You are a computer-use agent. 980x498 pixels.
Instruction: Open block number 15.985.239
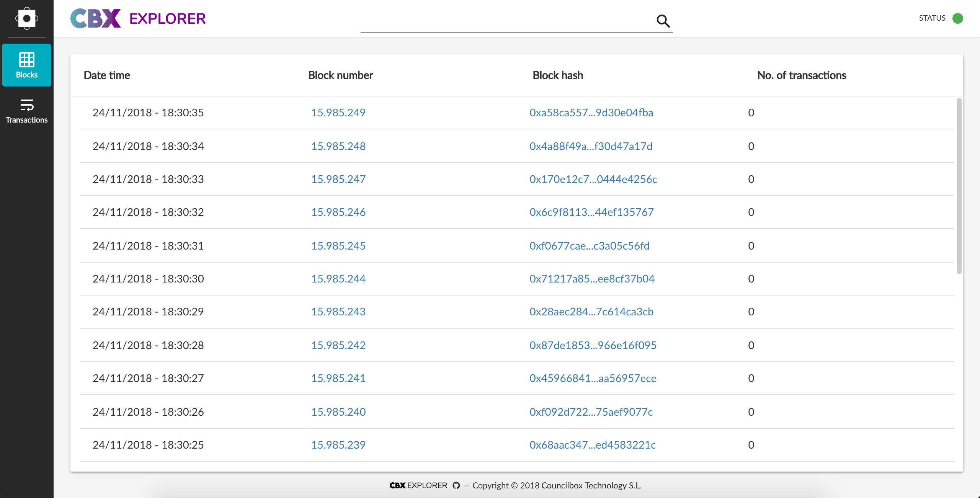point(338,445)
